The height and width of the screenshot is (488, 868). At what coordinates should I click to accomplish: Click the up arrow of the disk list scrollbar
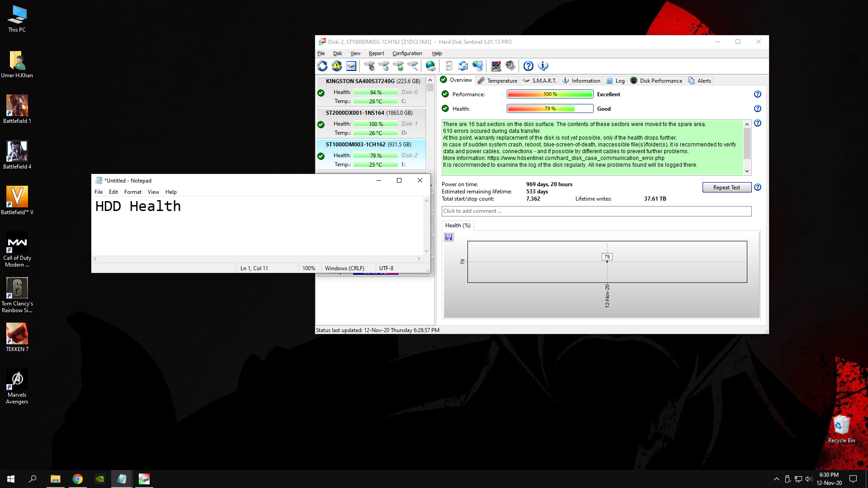click(430, 80)
